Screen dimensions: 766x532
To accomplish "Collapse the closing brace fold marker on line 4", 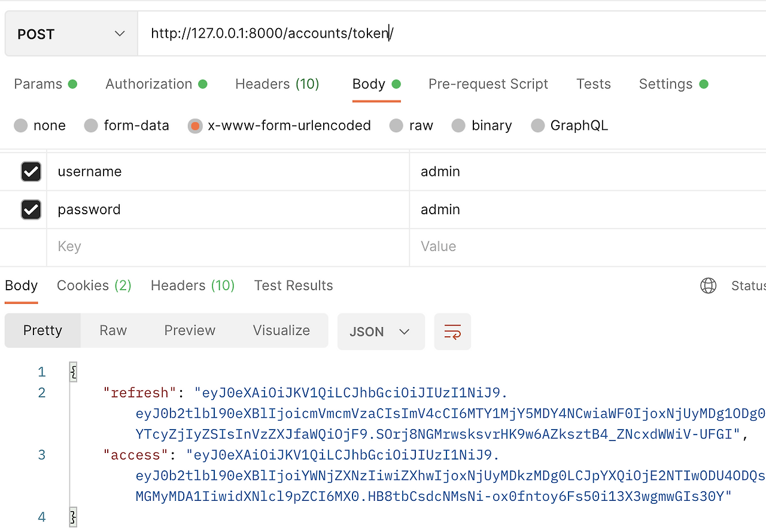I will (72, 516).
